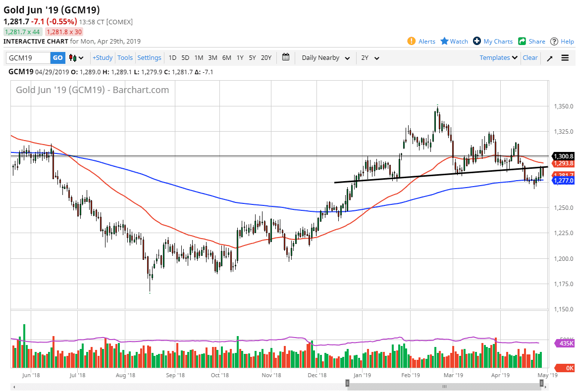Switch chart to 1D timeframe
The height and width of the screenshot is (392, 577).
[x=172, y=57]
